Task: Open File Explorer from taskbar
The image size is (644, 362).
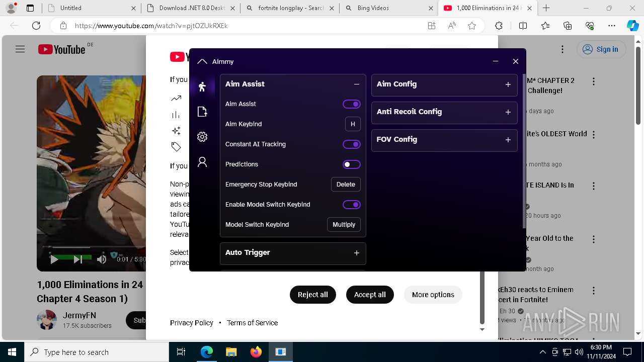Action: coord(231,352)
